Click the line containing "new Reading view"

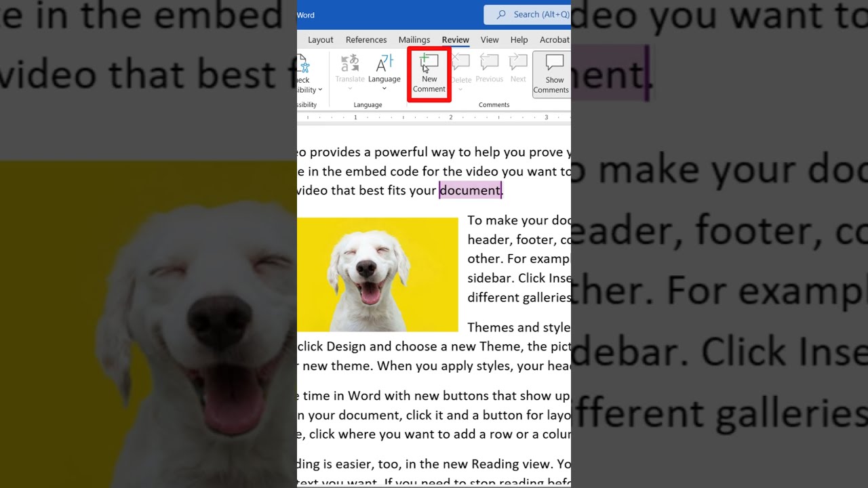[x=434, y=464]
